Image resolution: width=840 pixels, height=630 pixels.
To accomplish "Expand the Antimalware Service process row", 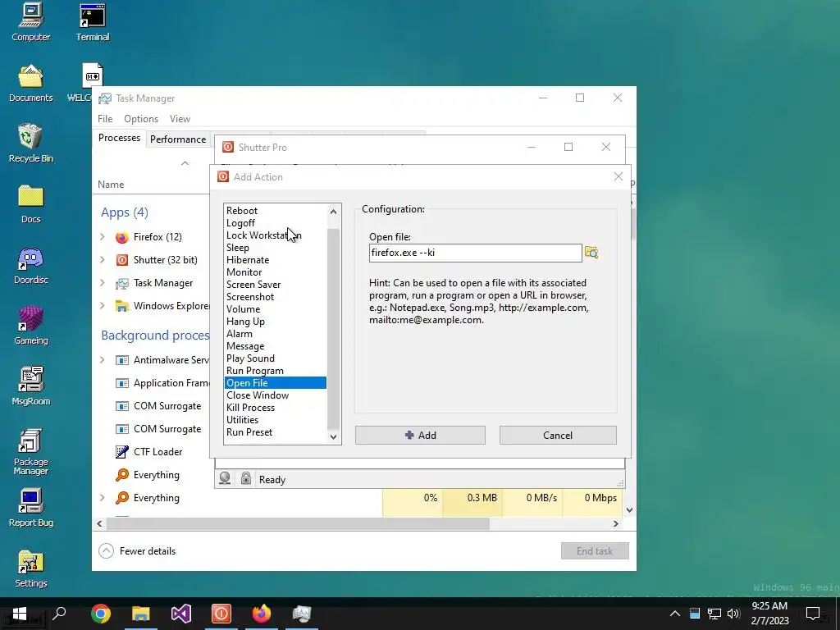I will (x=103, y=360).
